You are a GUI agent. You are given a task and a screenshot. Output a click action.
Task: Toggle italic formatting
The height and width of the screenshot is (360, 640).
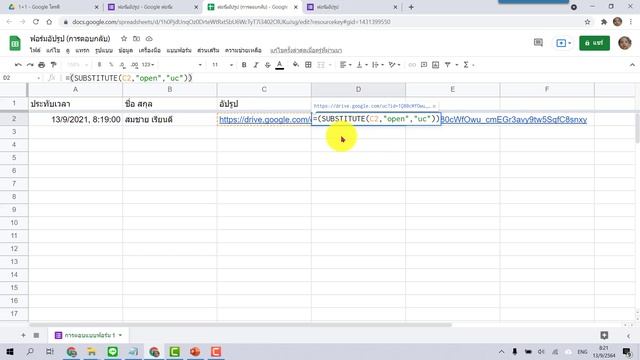pyautogui.click(x=256, y=65)
